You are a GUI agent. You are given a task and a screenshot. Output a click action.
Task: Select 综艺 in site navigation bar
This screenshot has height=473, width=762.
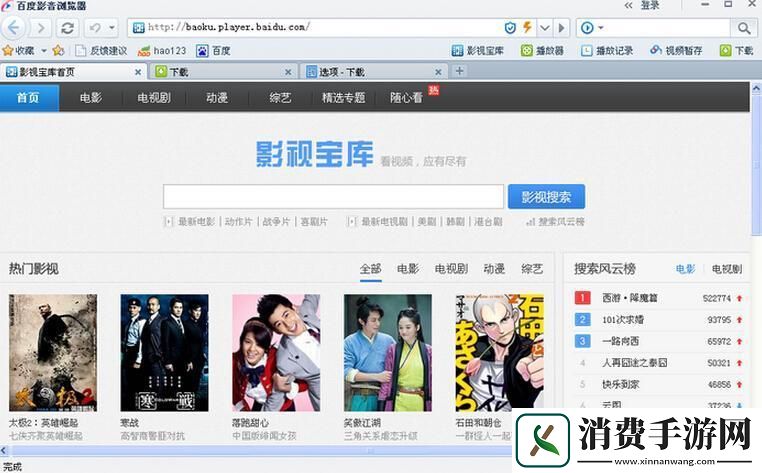click(280, 98)
